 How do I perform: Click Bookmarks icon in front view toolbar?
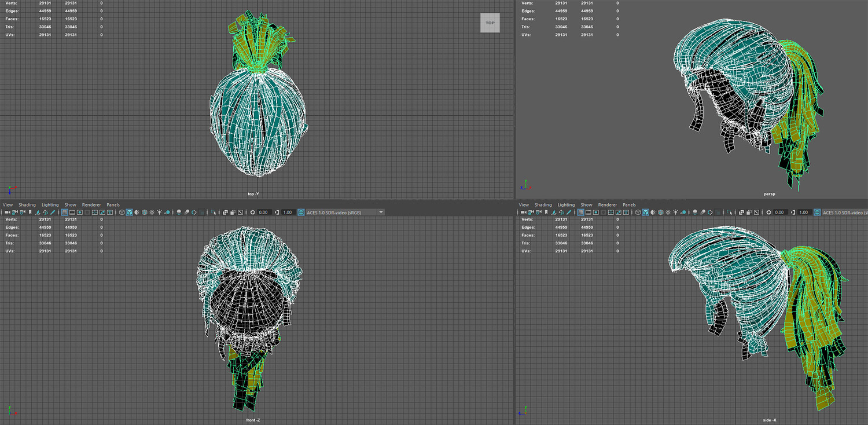coord(30,212)
